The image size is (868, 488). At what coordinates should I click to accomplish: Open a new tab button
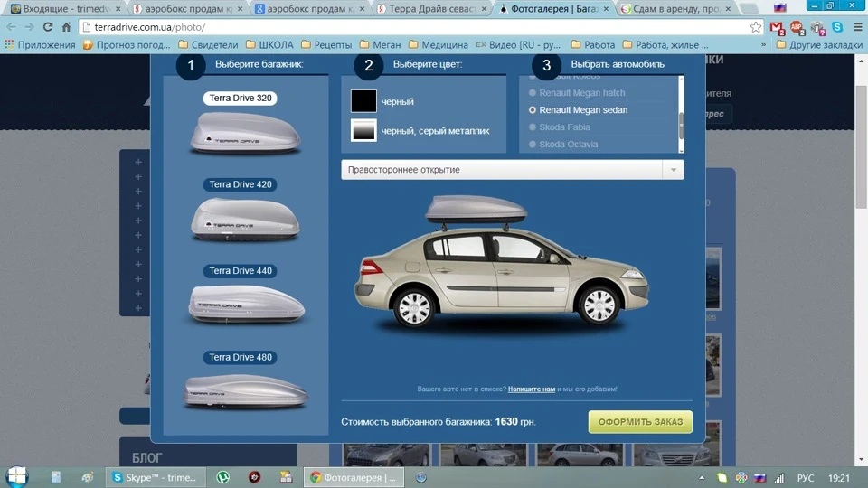[749, 9]
